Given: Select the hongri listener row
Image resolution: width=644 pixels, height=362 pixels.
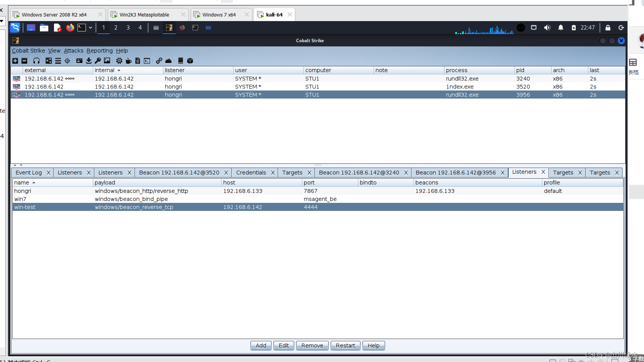Looking at the screenshot, I should coord(318,191).
